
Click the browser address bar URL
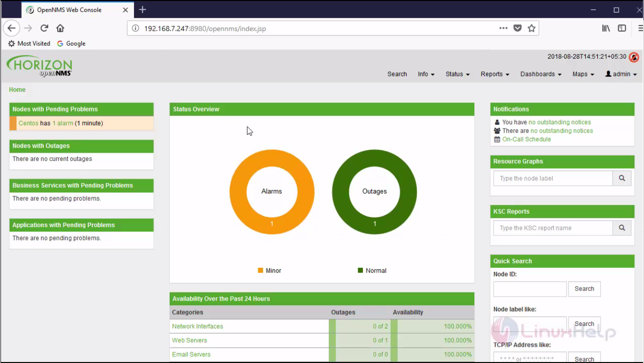(x=205, y=28)
